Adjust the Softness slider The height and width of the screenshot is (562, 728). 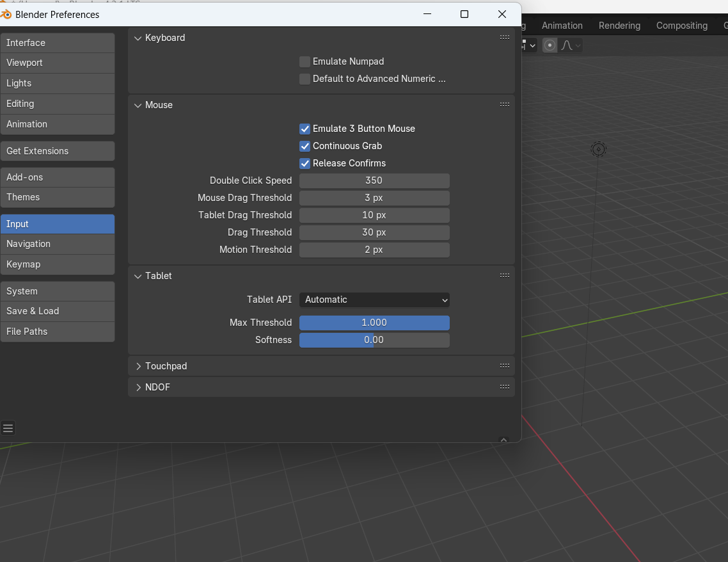tap(374, 340)
